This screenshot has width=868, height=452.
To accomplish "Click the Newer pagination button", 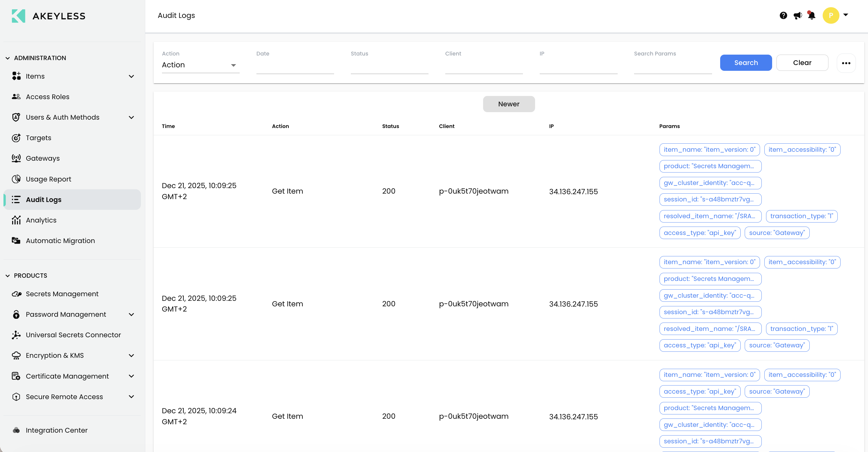I will tap(508, 104).
